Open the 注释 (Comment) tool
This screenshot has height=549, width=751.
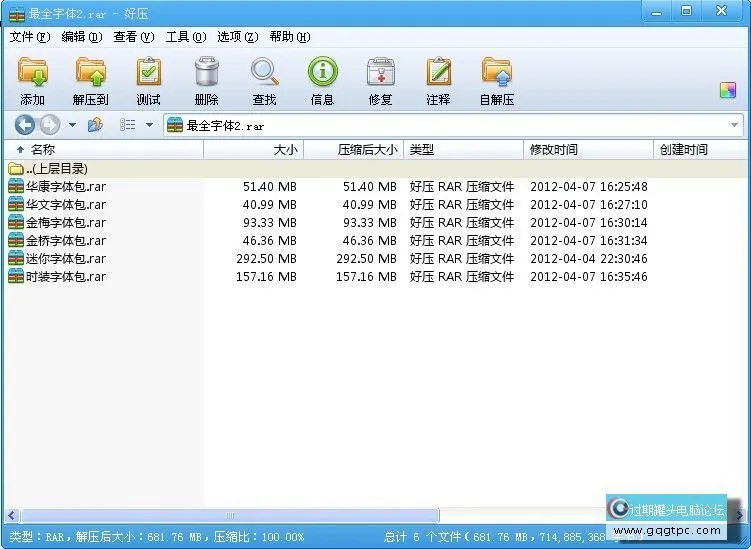[439, 72]
